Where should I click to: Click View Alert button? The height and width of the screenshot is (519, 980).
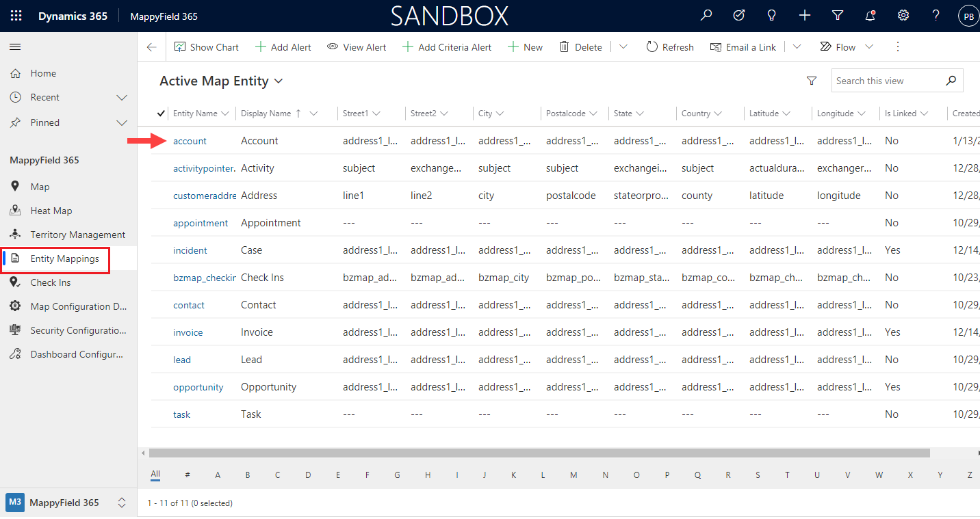pyautogui.click(x=357, y=47)
